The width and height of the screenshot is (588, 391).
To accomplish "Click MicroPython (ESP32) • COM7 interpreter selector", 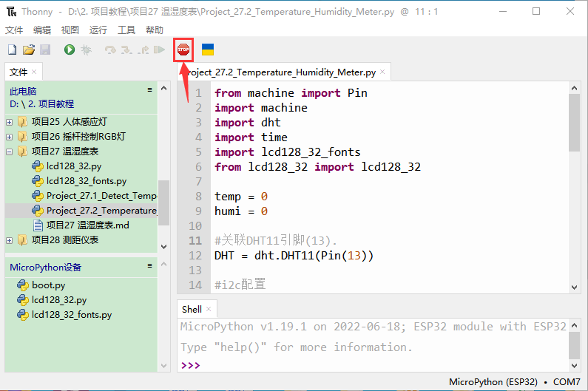I will pos(515,383).
